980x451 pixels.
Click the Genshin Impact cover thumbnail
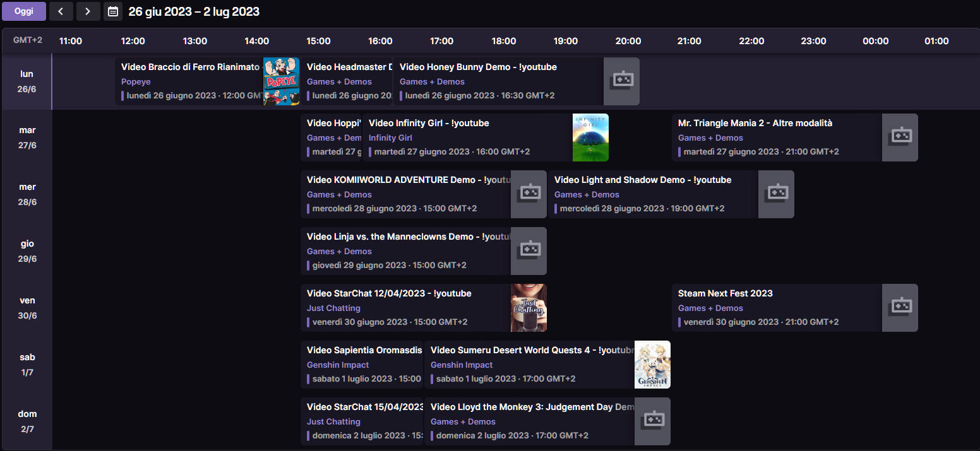(x=652, y=365)
